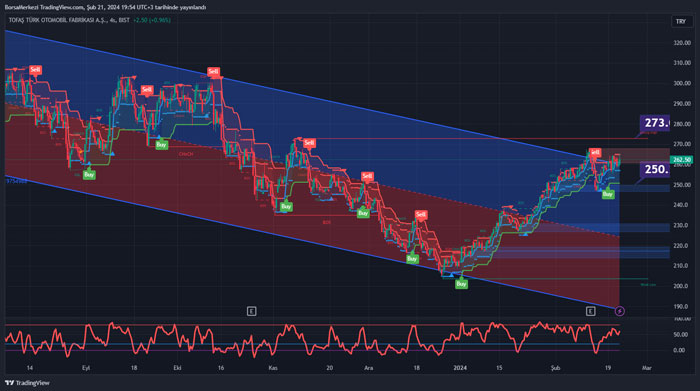Select the lowest Buy signal near 200
This screenshot has height=391, width=700.
tap(461, 284)
